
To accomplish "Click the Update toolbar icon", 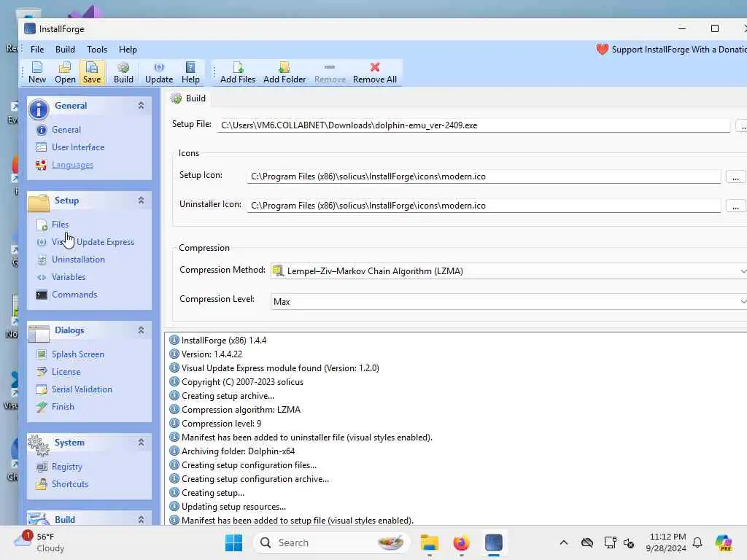I will [159, 72].
